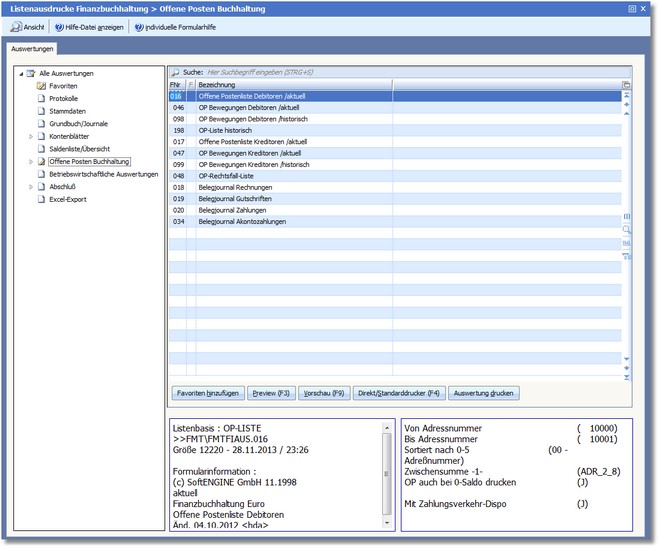Expand the Abschluß tree node

point(31,186)
